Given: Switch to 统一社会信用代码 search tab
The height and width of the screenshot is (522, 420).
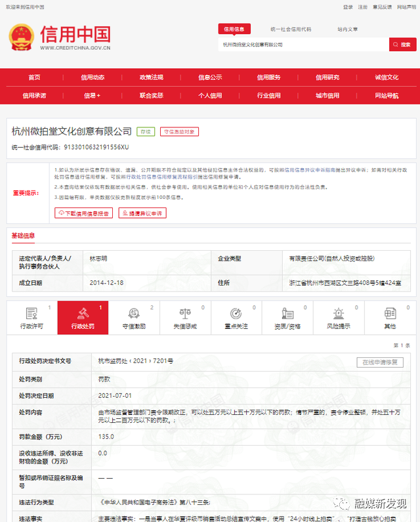Looking at the screenshot, I should pyautogui.click(x=291, y=30).
